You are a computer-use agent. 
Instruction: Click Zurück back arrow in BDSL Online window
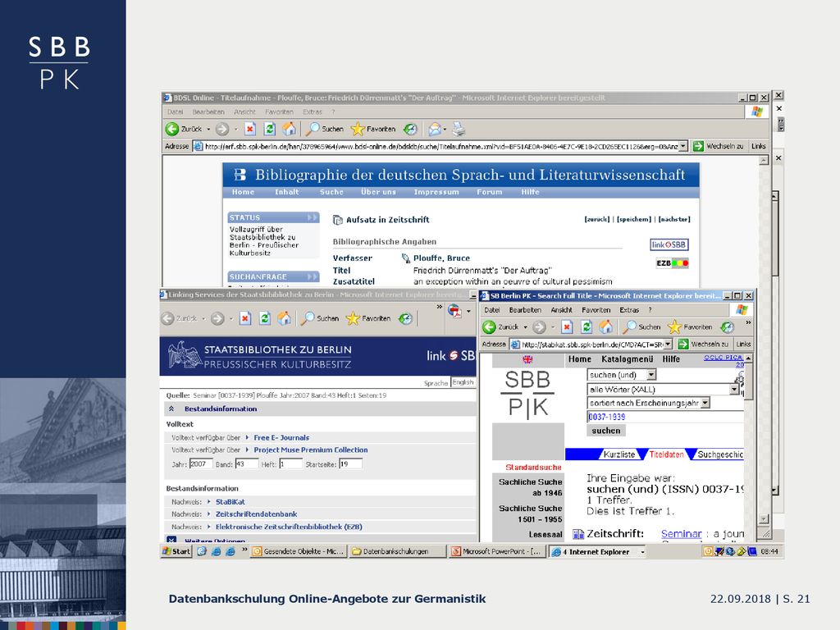pyautogui.click(x=172, y=129)
